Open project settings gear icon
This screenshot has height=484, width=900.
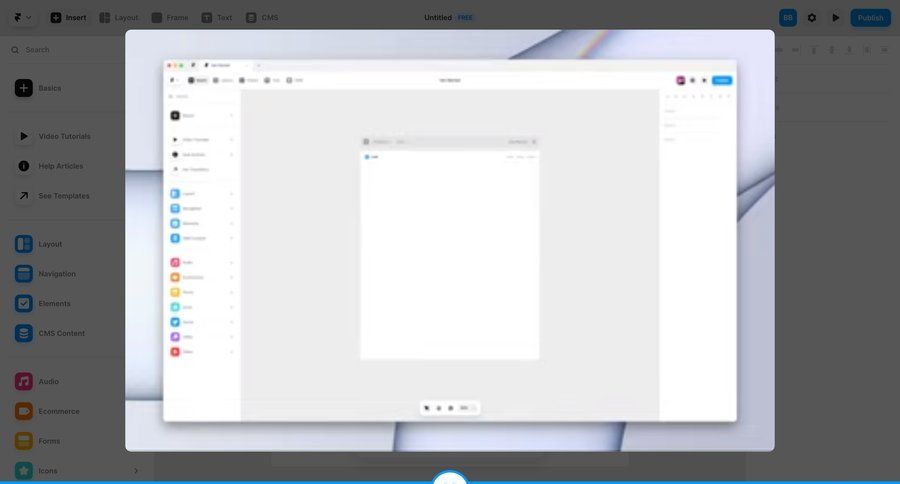coord(812,18)
